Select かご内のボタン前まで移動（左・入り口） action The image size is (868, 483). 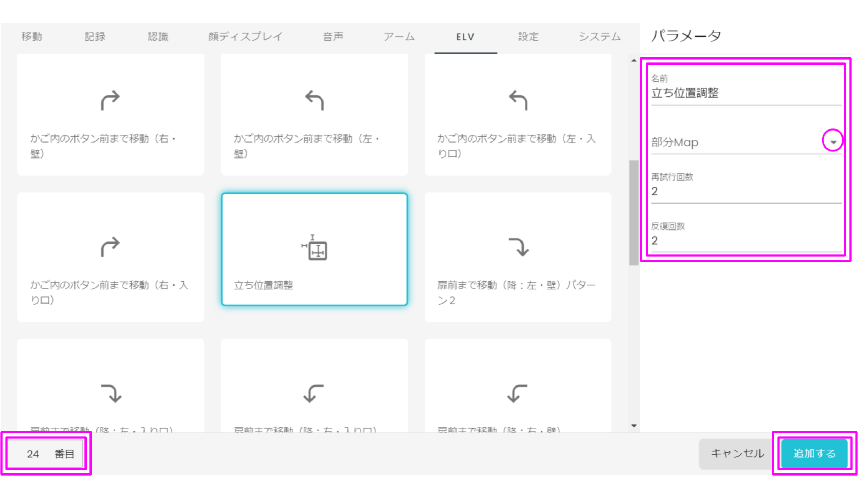(x=517, y=113)
